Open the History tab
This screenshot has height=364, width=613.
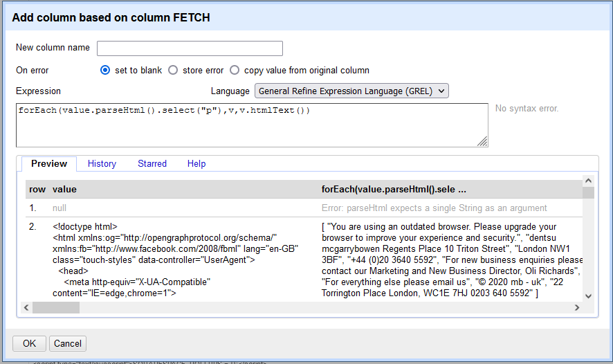pyautogui.click(x=102, y=163)
